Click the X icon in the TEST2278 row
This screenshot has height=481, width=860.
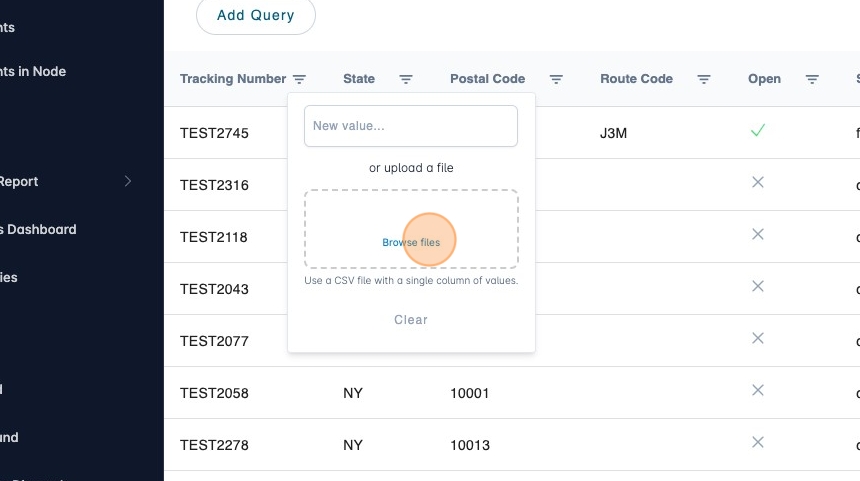pyautogui.click(x=758, y=442)
